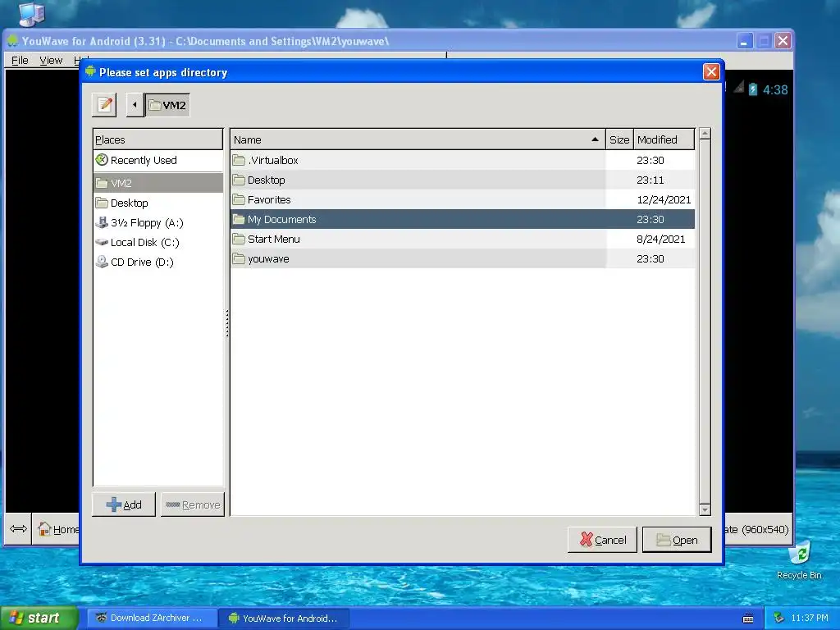Viewport: 840px width, 630px height.
Task: Open the File menu in YouWave
Action: coord(20,60)
